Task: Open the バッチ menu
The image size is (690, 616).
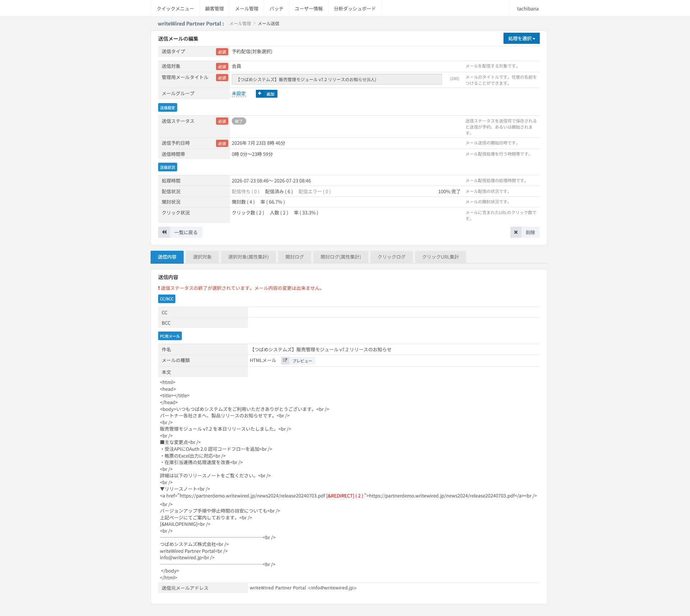Action: 277,9
